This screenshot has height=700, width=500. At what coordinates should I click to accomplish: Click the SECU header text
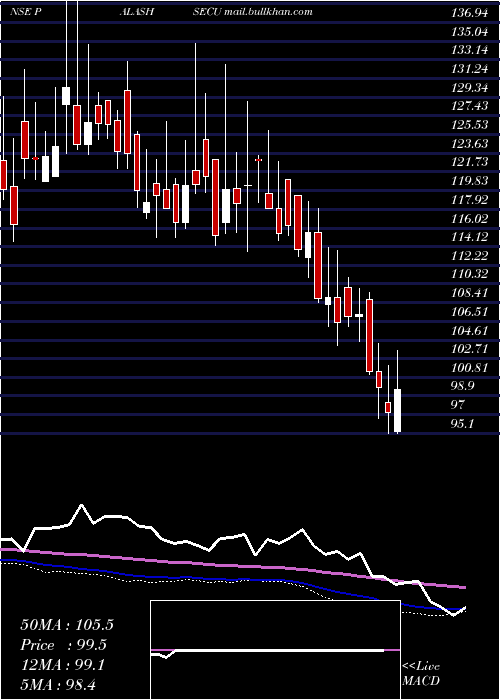208,12
